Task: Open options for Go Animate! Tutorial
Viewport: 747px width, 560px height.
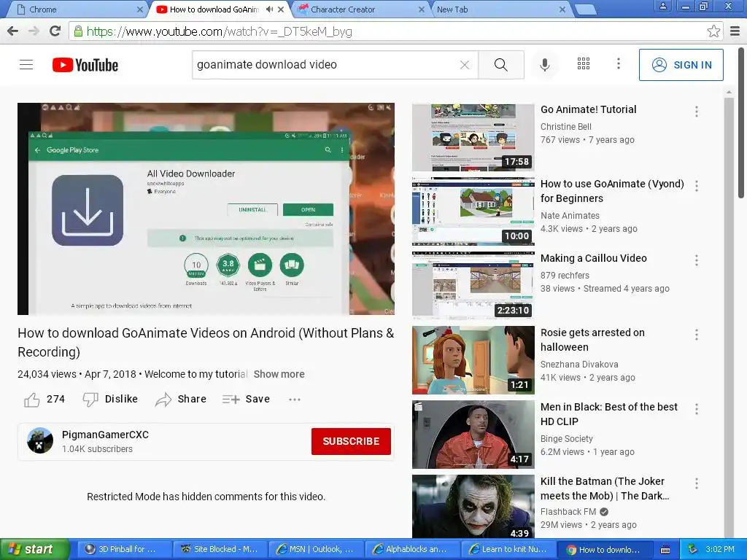Action: point(697,112)
